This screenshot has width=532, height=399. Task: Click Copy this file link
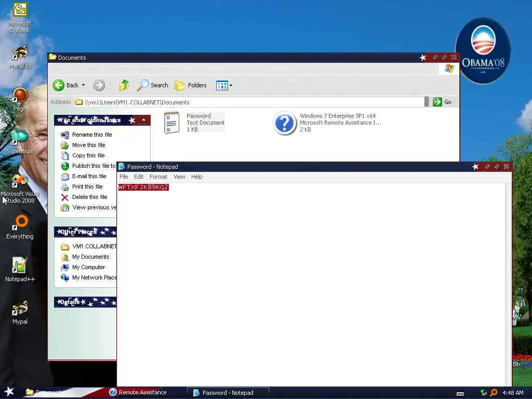(x=88, y=155)
